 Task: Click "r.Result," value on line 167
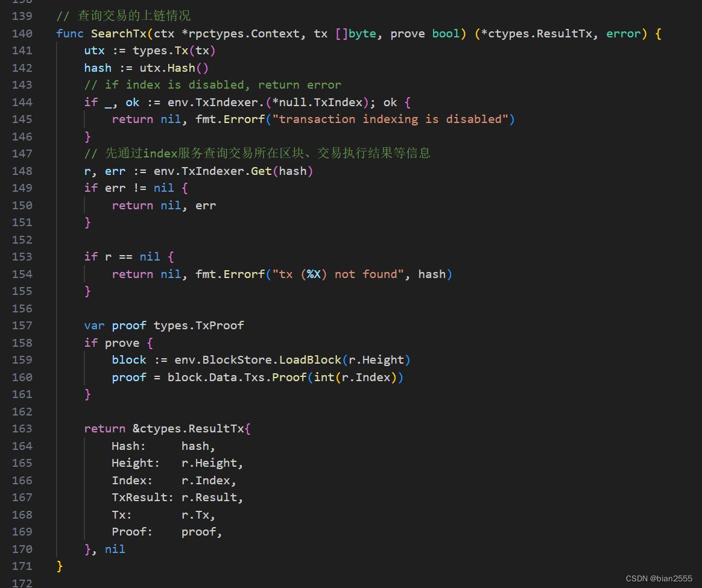(x=212, y=498)
